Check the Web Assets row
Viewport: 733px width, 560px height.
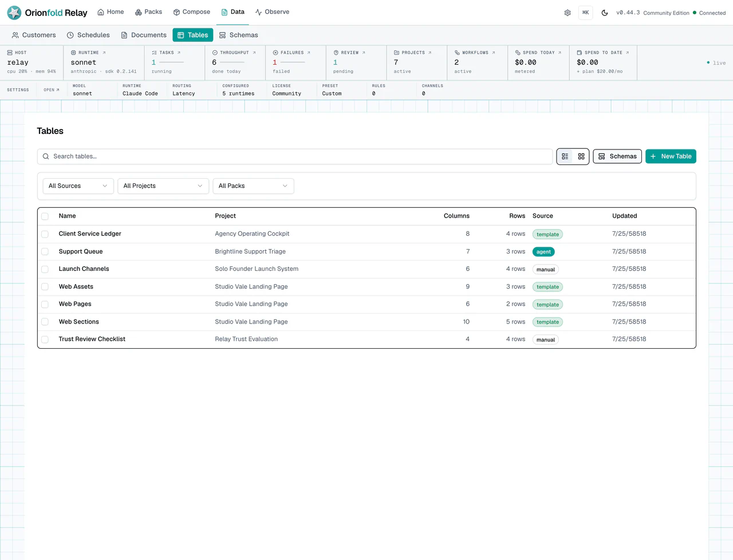(45, 287)
